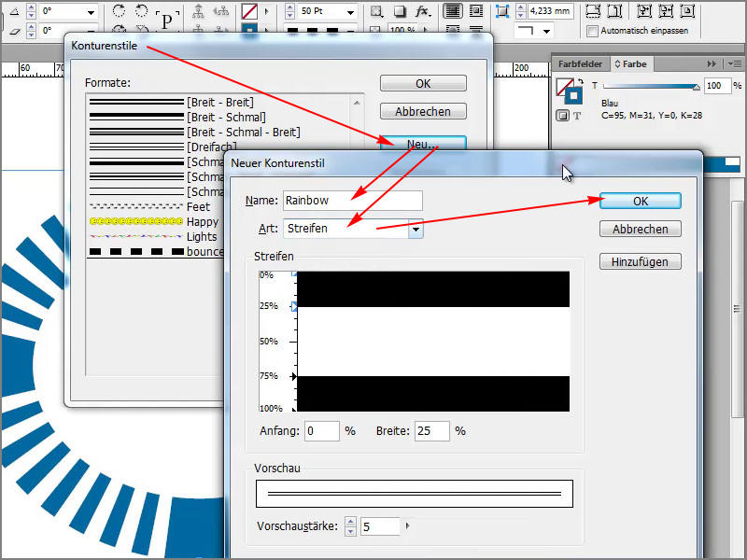Open the panel menu icon beside Farbe tab
Image resolution: width=747 pixels, height=560 pixels.
[x=734, y=63]
